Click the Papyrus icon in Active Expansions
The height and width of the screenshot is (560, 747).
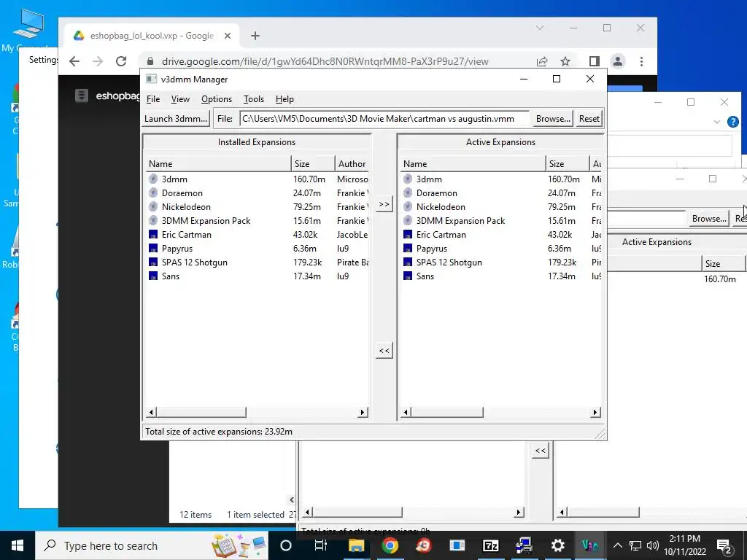pyautogui.click(x=408, y=248)
